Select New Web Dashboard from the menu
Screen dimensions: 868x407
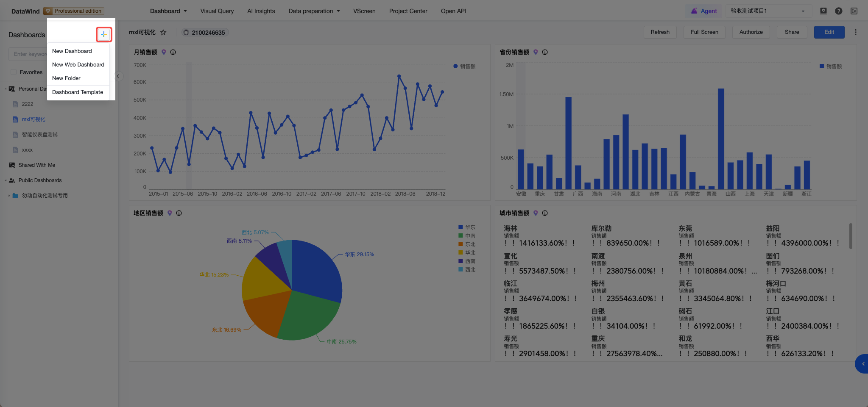78,64
